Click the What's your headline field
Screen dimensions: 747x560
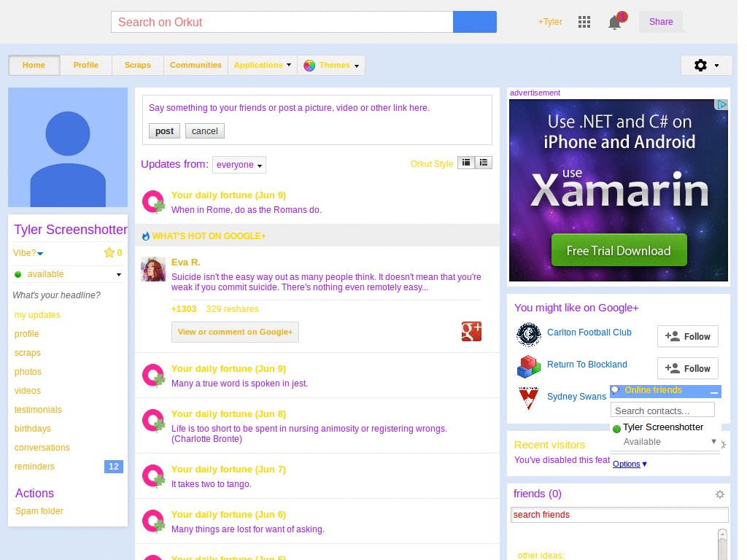pyautogui.click(x=57, y=295)
